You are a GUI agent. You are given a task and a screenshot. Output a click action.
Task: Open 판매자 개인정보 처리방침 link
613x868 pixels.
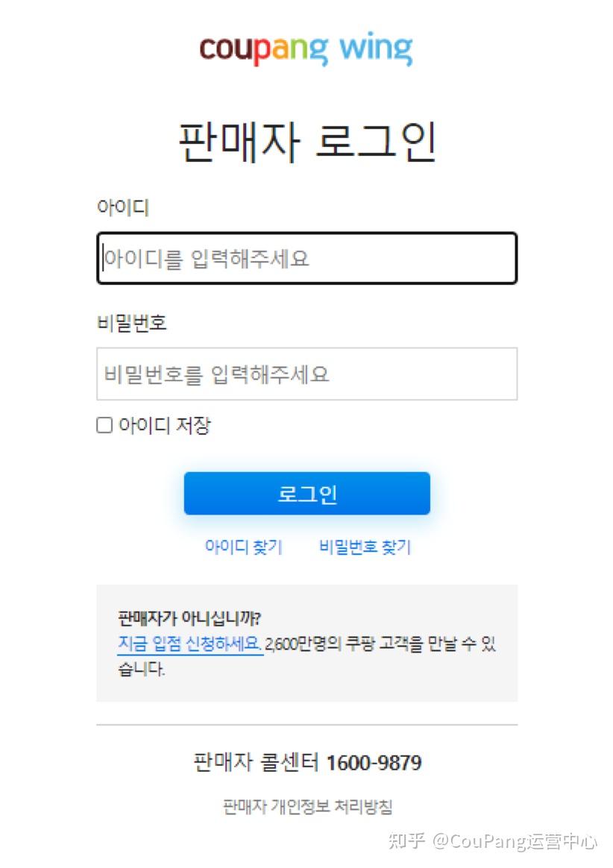tap(307, 807)
